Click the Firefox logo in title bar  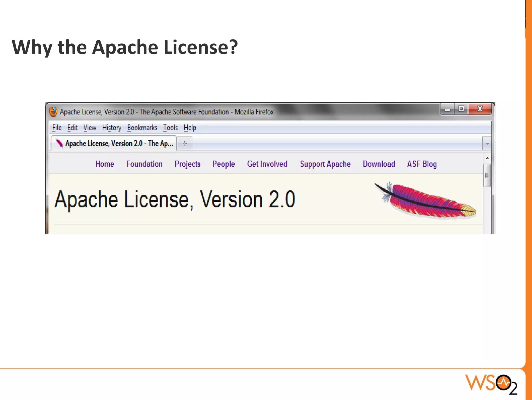click(x=53, y=112)
